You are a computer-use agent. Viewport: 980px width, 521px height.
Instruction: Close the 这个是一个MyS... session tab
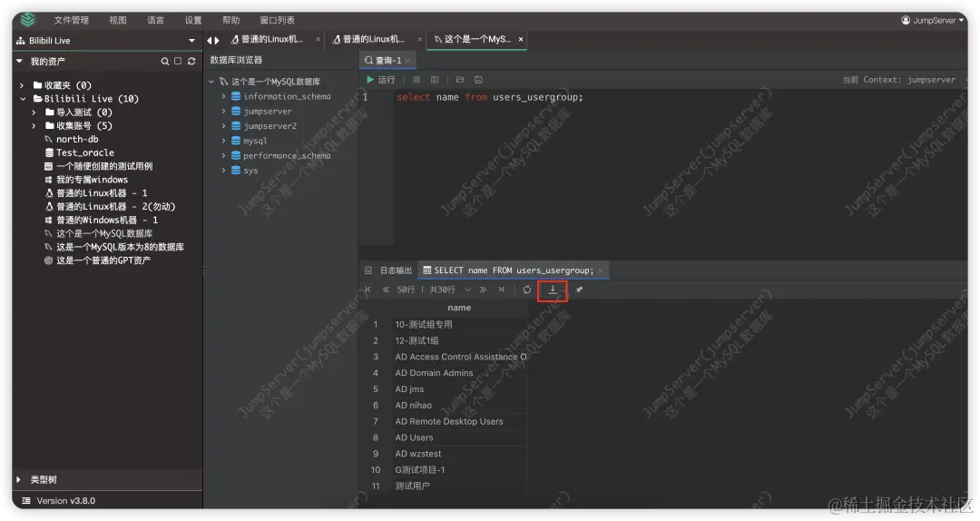(x=521, y=39)
